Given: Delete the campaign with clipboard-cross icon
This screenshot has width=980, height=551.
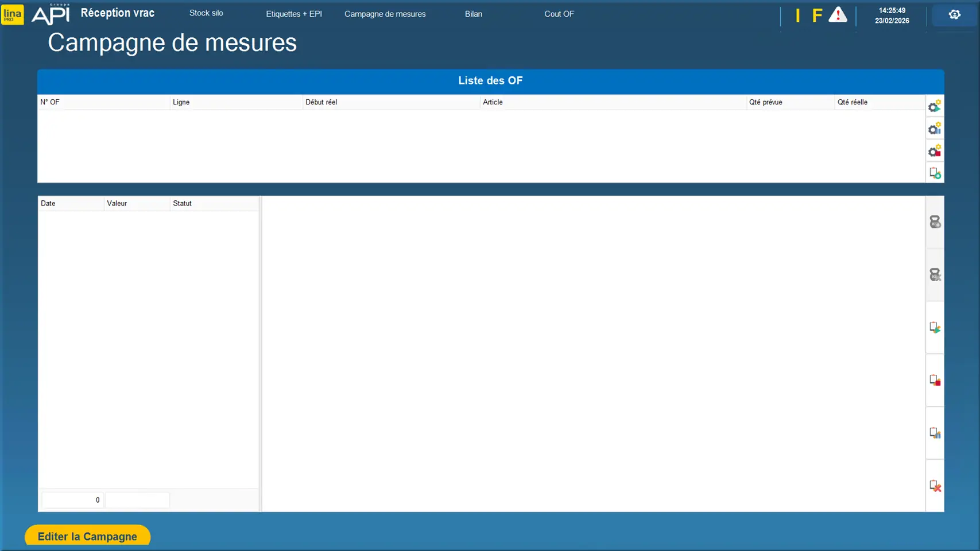Looking at the screenshot, I should (935, 486).
